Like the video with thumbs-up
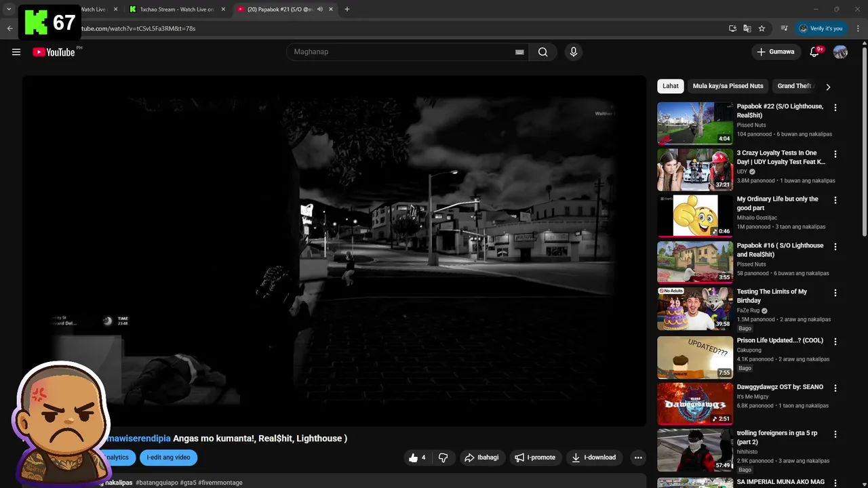 tap(417, 457)
